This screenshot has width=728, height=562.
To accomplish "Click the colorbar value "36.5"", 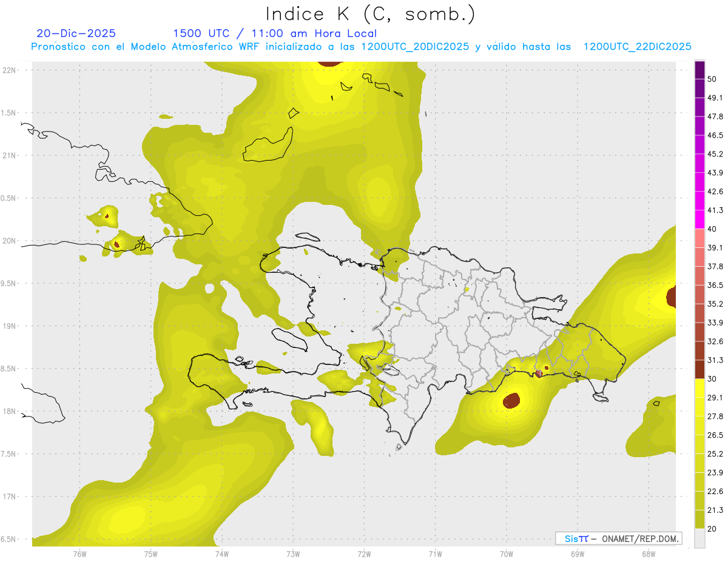I will (x=715, y=285).
